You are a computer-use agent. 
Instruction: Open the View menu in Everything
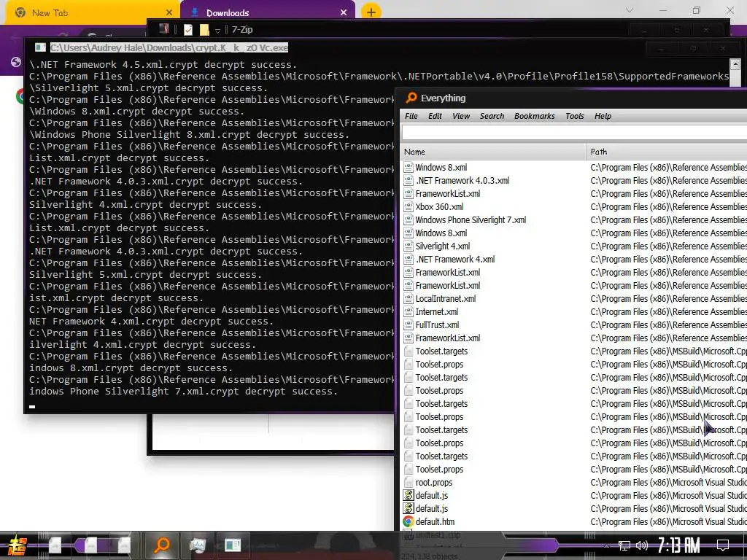point(461,116)
